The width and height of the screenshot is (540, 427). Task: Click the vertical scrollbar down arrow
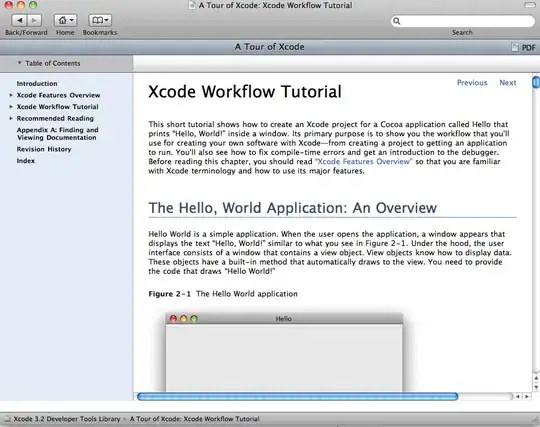coord(536,387)
